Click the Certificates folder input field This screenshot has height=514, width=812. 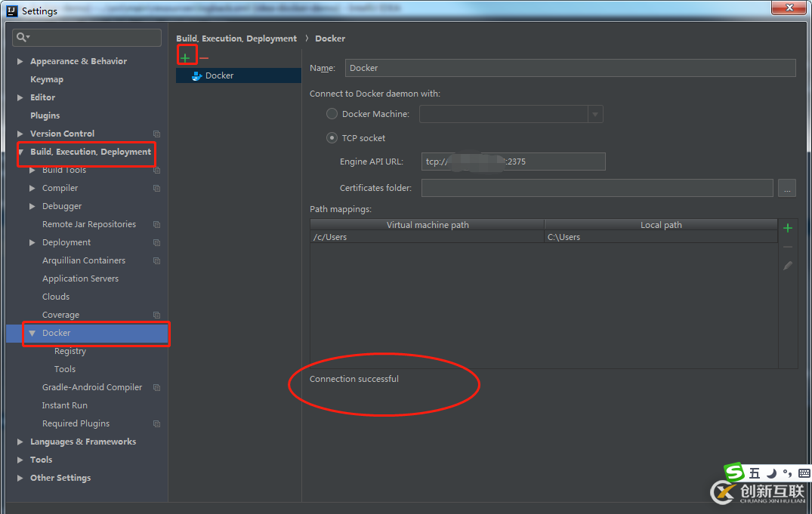click(x=597, y=188)
